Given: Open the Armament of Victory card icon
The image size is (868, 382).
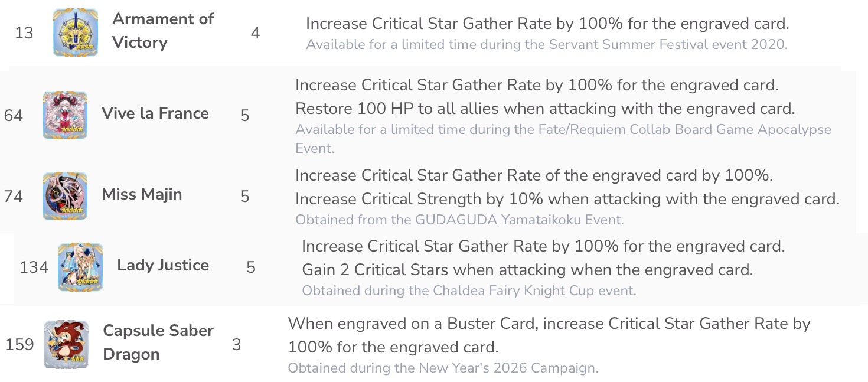Looking at the screenshot, I should click(75, 32).
